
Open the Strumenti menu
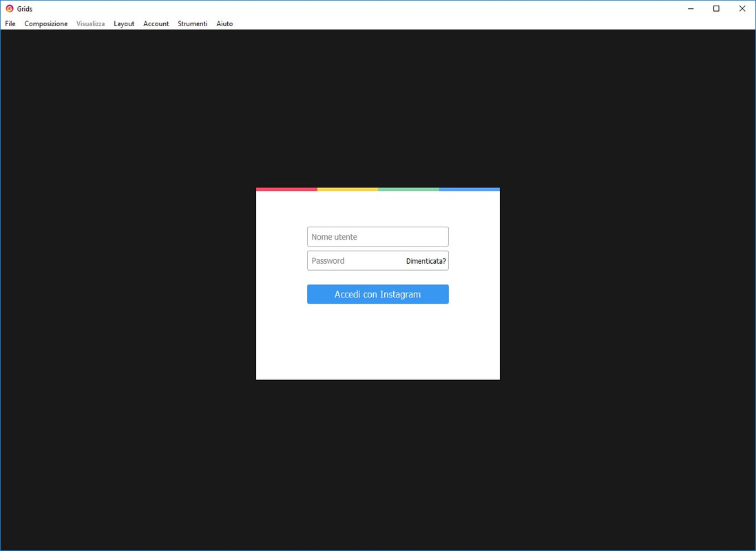(x=192, y=23)
